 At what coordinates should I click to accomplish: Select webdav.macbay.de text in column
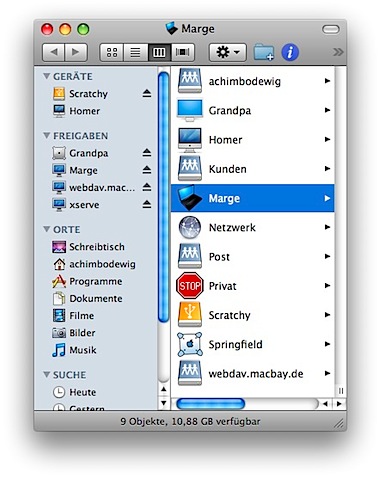pyautogui.click(x=256, y=374)
